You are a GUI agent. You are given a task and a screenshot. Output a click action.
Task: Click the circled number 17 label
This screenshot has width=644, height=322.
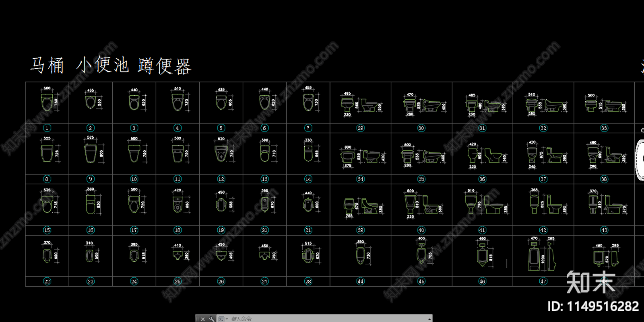tap(134, 230)
